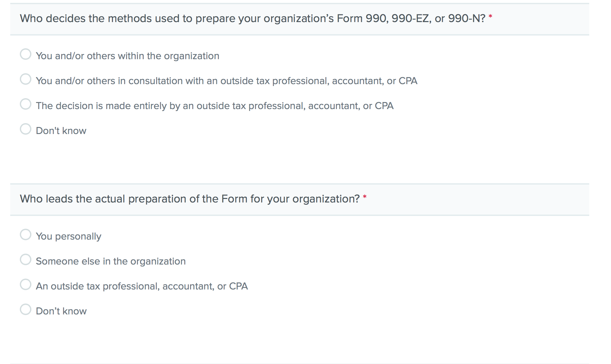Viewport: 611px width, 364px height.
Task: Click 'Someone else in the organization' label text
Action: [x=110, y=261]
